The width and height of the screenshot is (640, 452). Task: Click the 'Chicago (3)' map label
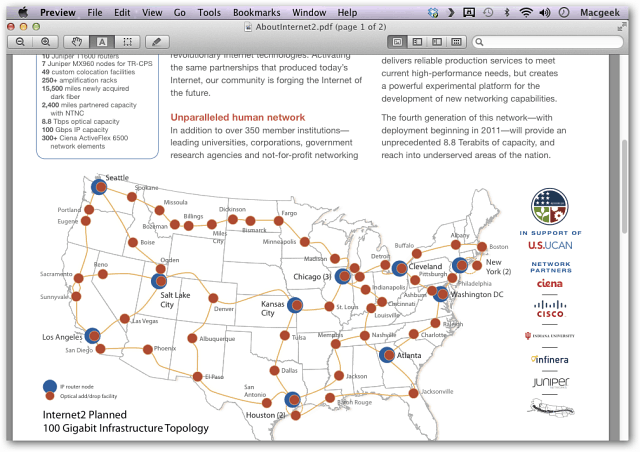pos(312,277)
